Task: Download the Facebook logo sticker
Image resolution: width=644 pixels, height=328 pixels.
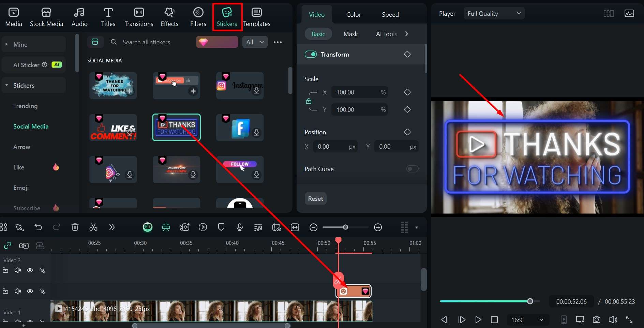Action: (x=257, y=133)
